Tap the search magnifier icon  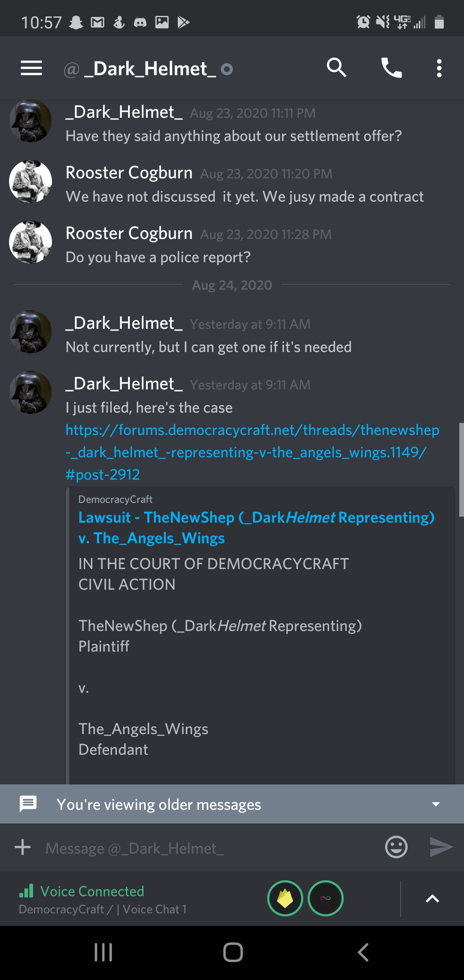[x=336, y=68]
